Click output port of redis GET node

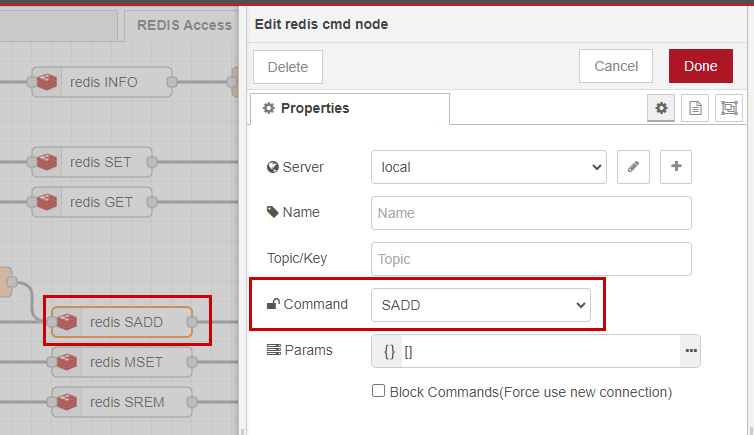pyautogui.click(x=152, y=202)
